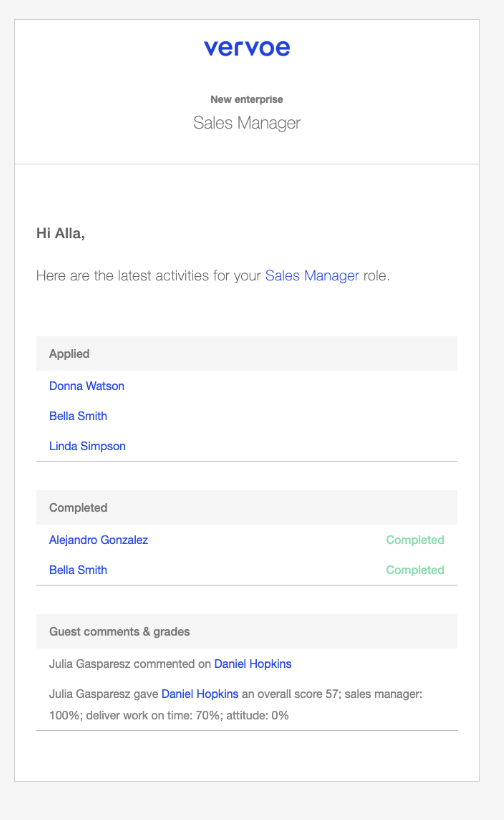This screenshot has width=504, height=820.
Task: Open Bella Smith under Completed
Action: [78, 570]
